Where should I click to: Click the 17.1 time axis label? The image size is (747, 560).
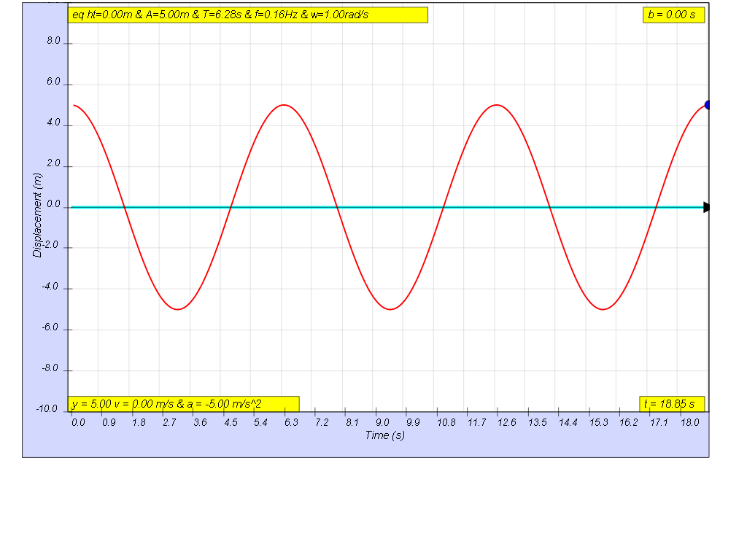point(659,422)
